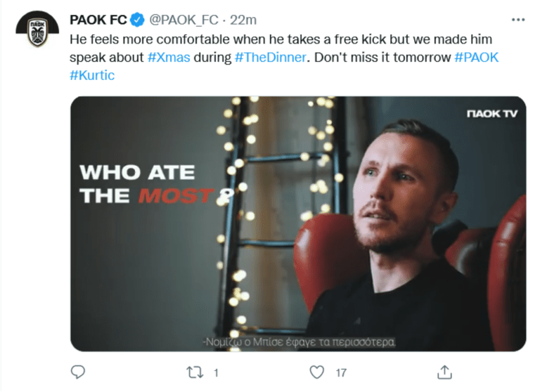This screenshot has width=540, height=392.
Task: Open the #Xmas hashtag
Action: [169, 57]
